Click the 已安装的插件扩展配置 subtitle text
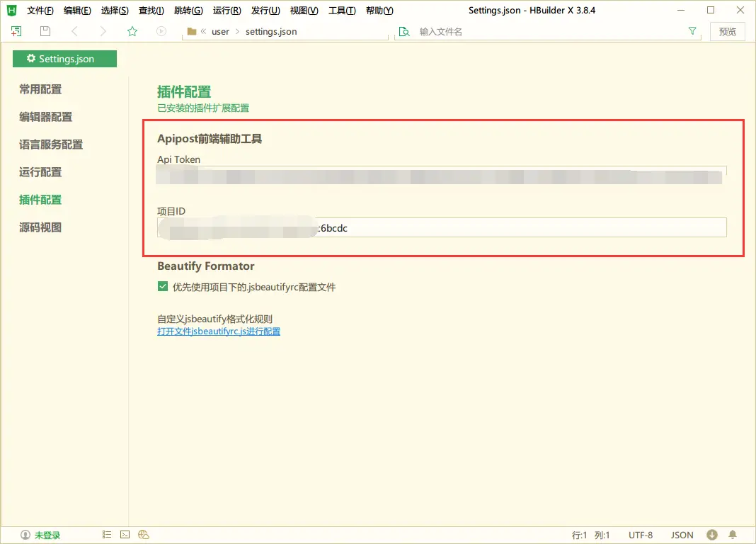Image resolution: width=756 pixels, height=544 pixels. pyautogui.click(x=203, y=108)
